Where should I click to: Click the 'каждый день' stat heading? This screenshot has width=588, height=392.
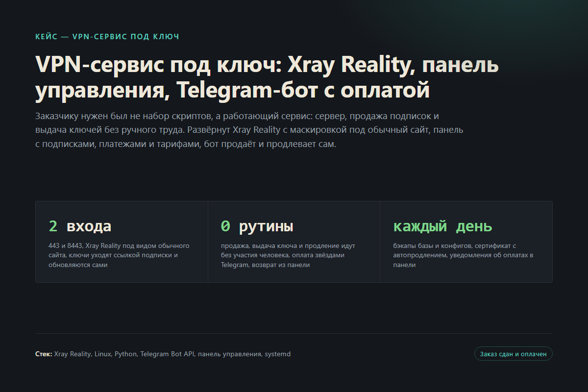coord(442,226)
